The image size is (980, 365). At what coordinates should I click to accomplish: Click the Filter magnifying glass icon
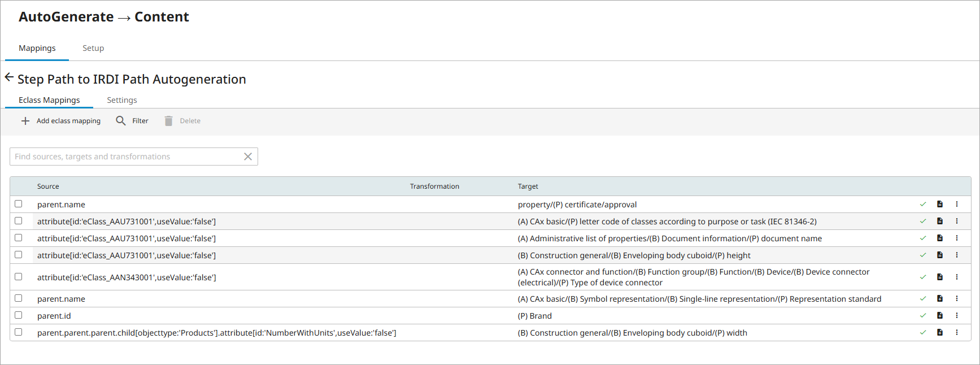pos(121,121)
